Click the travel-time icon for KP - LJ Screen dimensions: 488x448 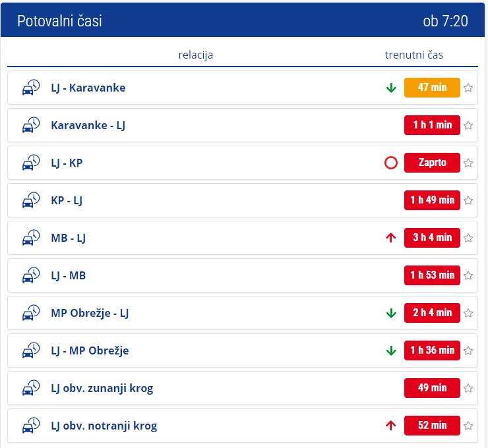click(x=31, y=200)
